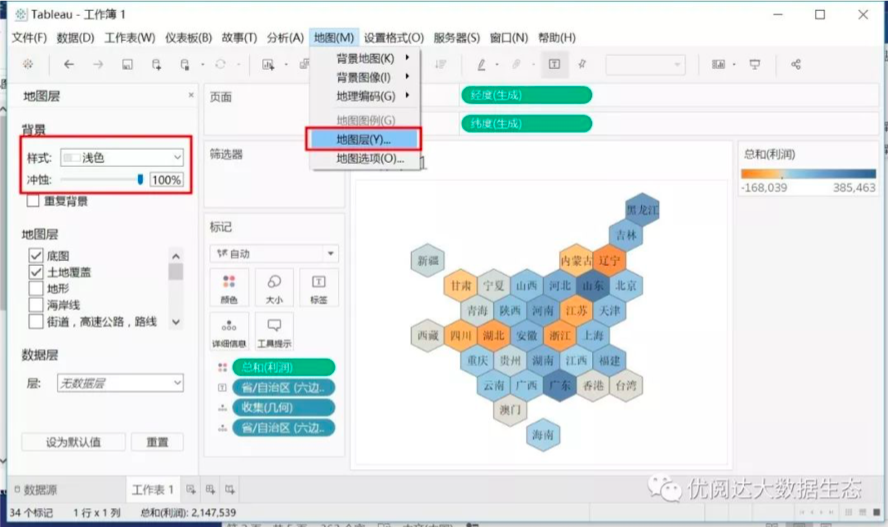This screenshot has width=888, height=527.
Task: Select 地图层(Y)... from the map menu
Action: point(364,139)
